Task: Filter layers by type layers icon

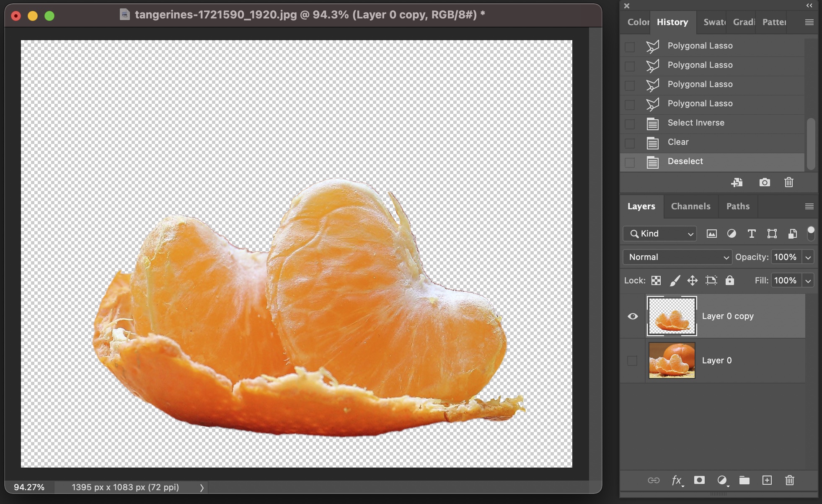Action: [752, 234]
